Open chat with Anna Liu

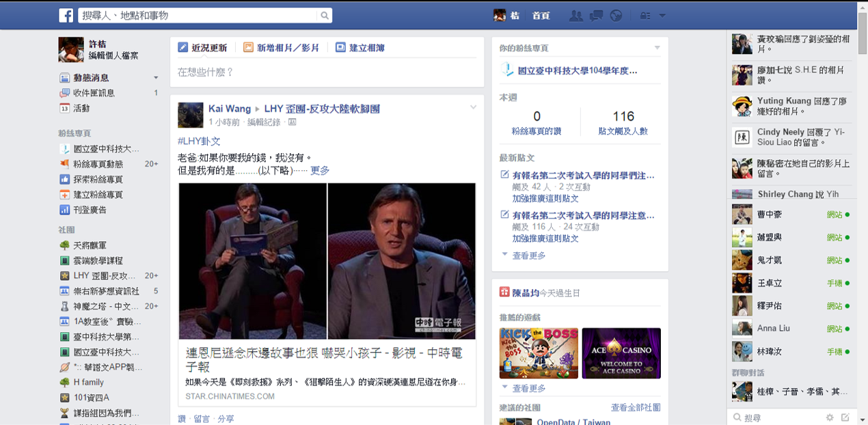tap(791, 329)
